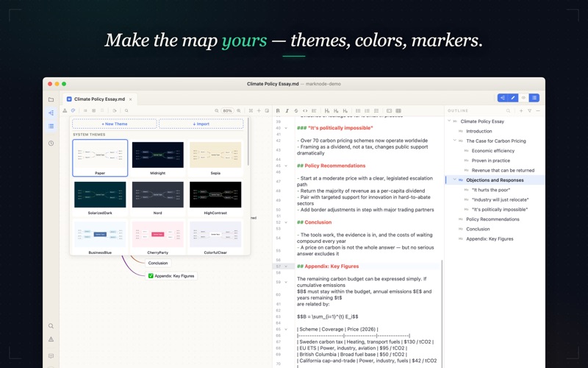588x368 pixels.
Task: Click the 80% zoom level button
Action: coord(227,111)
